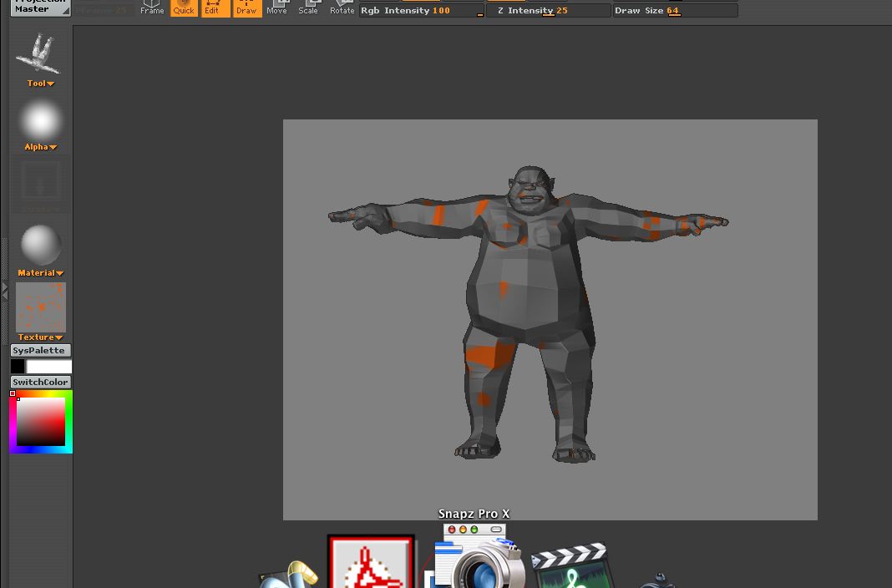Activate the Scale transform icon
The width and height of the screenshot is (892, 588).
[308, 8]
